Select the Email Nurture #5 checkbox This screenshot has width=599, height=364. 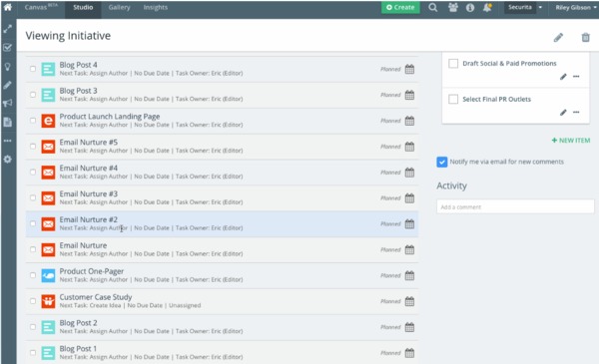[x=33, y=147]
